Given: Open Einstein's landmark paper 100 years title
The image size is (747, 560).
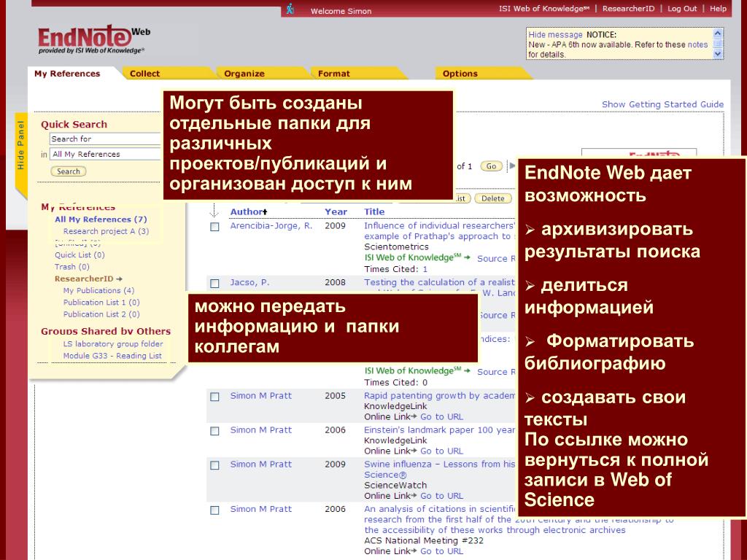Looking at the screenshot, I should (439, 430).
